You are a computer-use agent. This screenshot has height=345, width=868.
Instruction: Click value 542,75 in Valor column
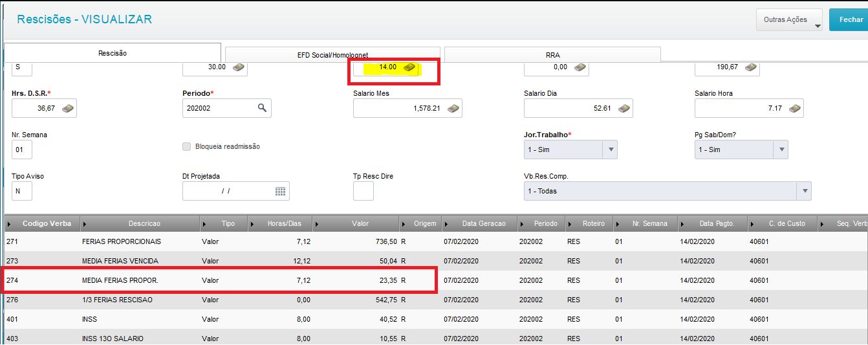tap(385, 300)
